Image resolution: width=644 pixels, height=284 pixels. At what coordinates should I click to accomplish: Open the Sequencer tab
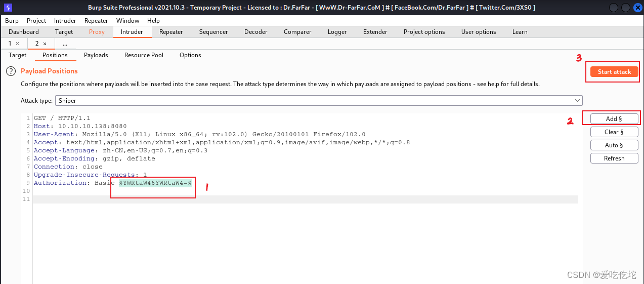(x=213, y=32)
